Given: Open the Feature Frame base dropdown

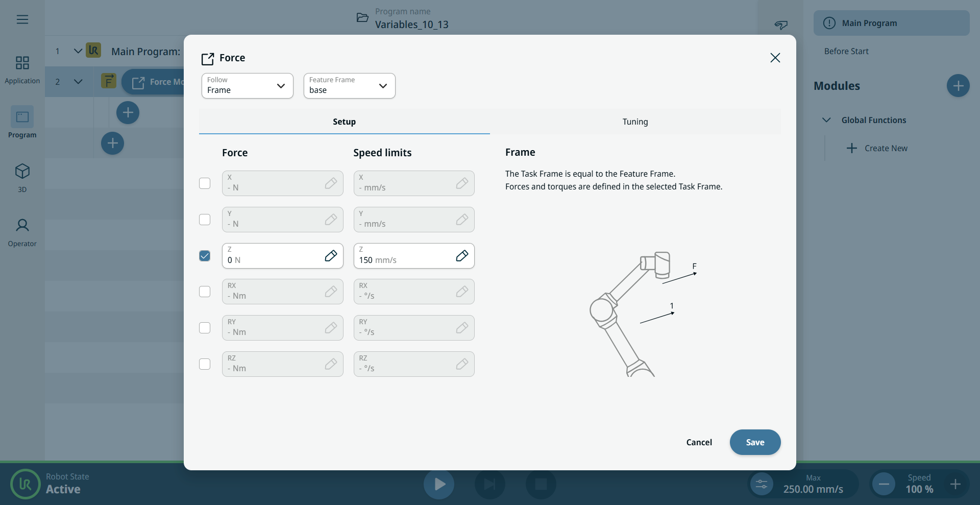Looking at the screenshot, I should pos(350,86).
